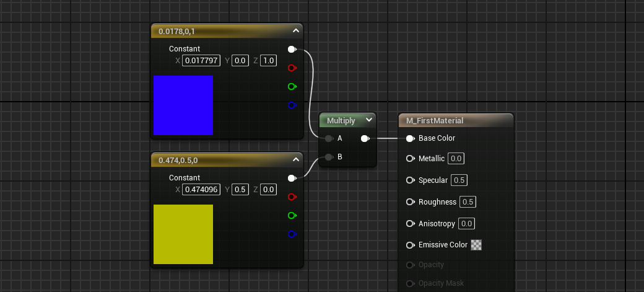Expand the Multiply node chevron
Image resolution: width=644 pixels, height=292 pixels.
tap(369, 120)
